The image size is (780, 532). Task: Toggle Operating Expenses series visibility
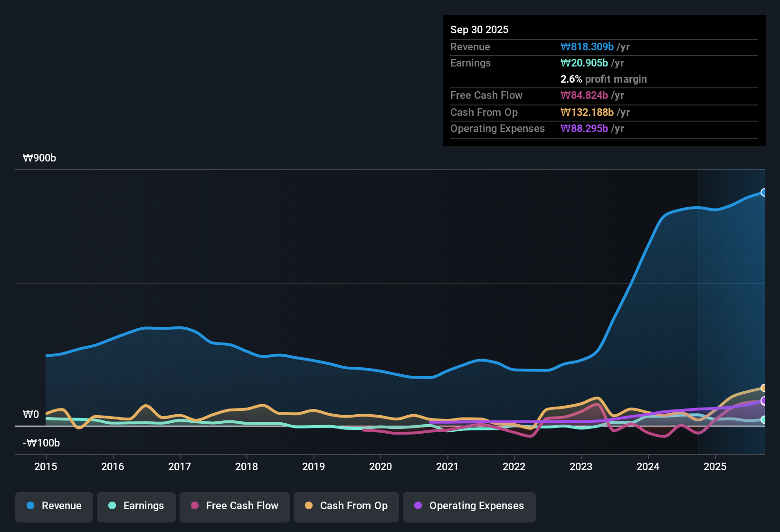[469, 506]
